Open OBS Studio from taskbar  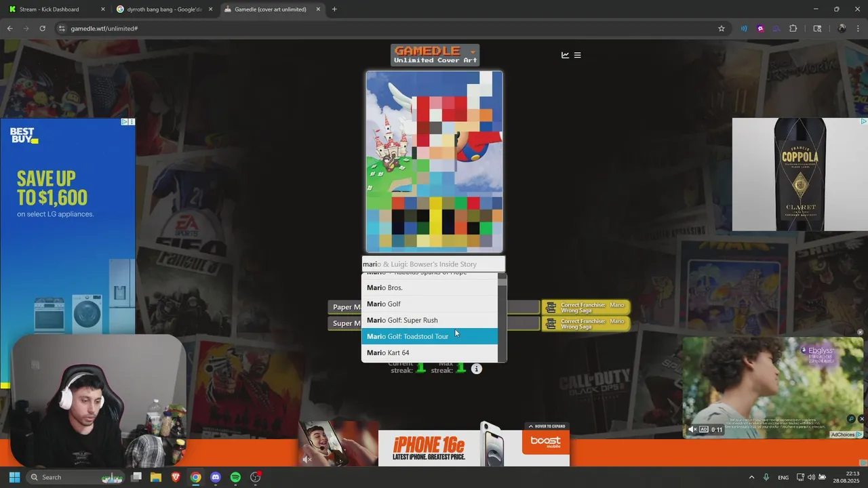tap(256, 477)
